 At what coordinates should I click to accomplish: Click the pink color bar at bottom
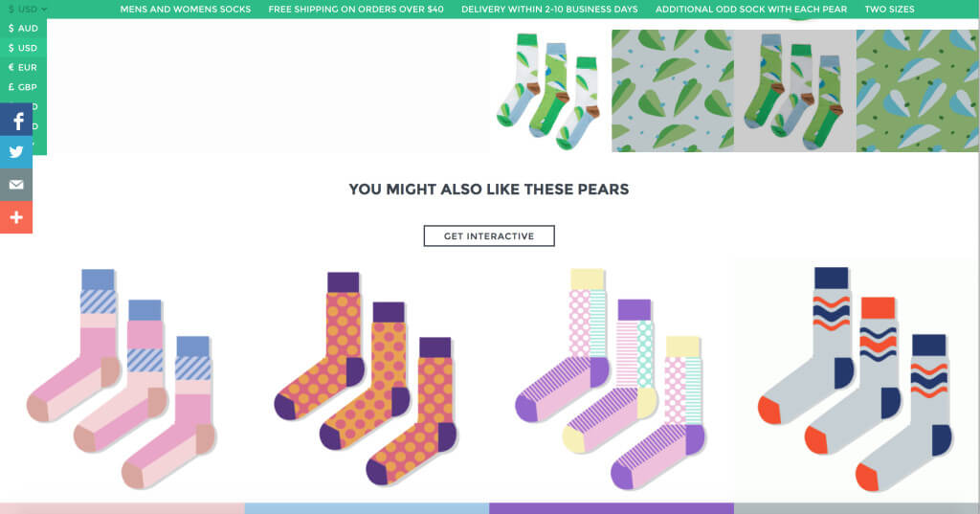122,508
